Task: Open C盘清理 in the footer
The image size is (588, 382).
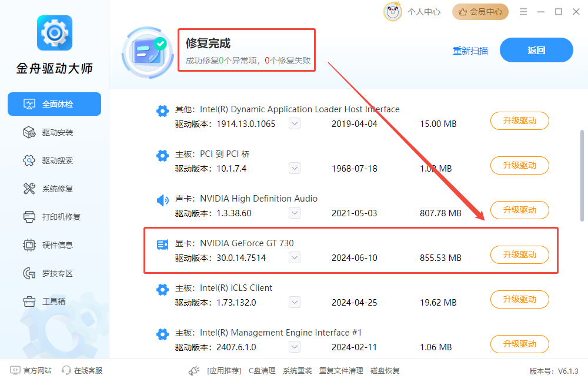Action: [x=262, y=371]
